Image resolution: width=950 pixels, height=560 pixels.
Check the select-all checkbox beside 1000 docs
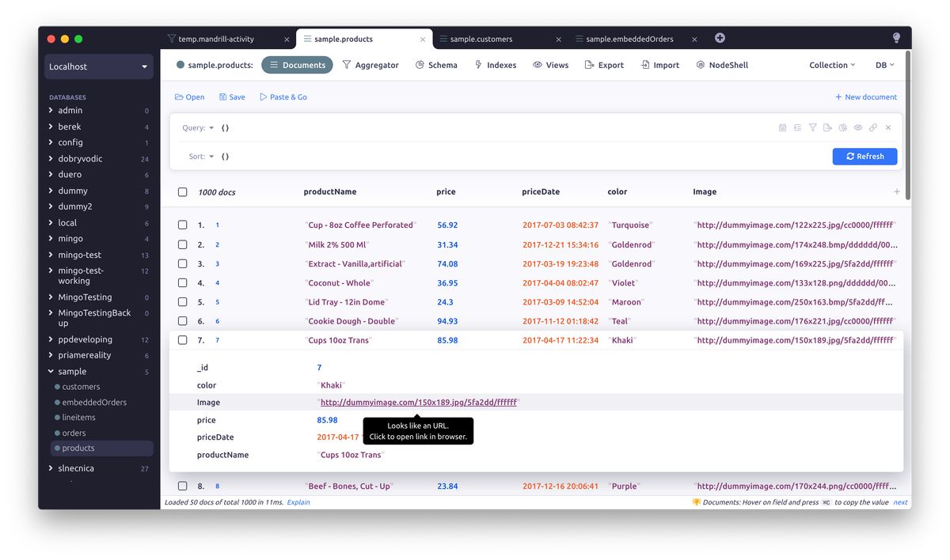[x=183, y=192]
